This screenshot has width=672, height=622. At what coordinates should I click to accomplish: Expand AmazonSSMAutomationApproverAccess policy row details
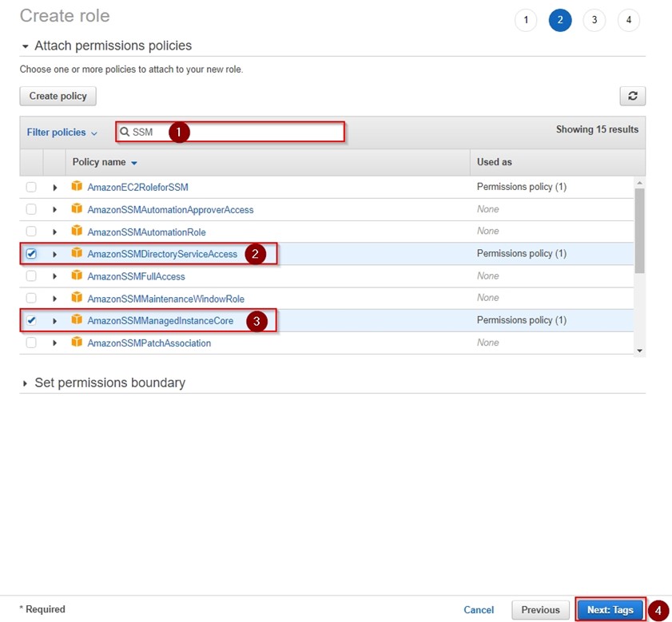tap(55, 210)
